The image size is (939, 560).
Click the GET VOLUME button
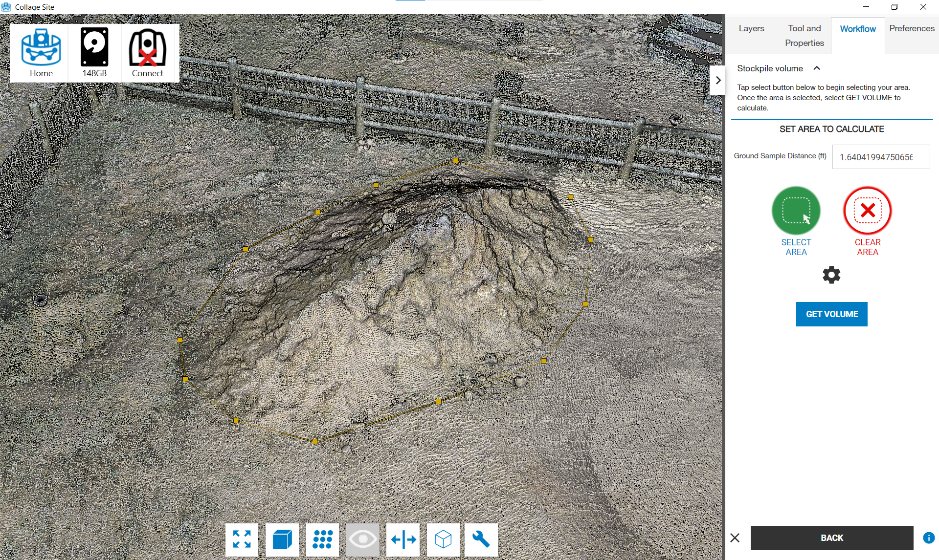831,314
